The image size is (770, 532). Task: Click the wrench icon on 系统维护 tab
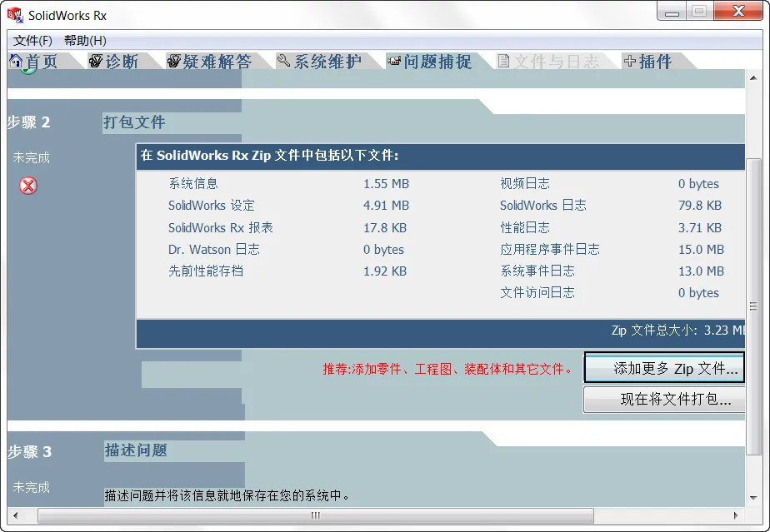tap(284, 61)
